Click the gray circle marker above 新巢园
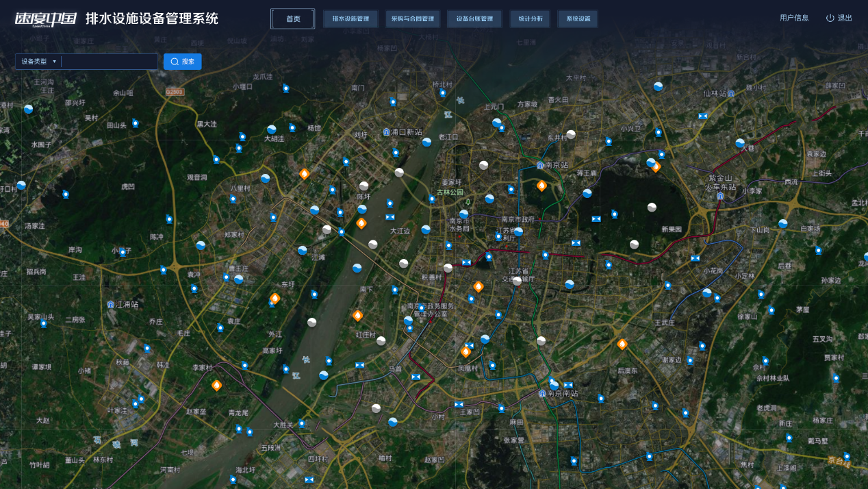Screen dimensions: 868x489 (x=652, y=208)
